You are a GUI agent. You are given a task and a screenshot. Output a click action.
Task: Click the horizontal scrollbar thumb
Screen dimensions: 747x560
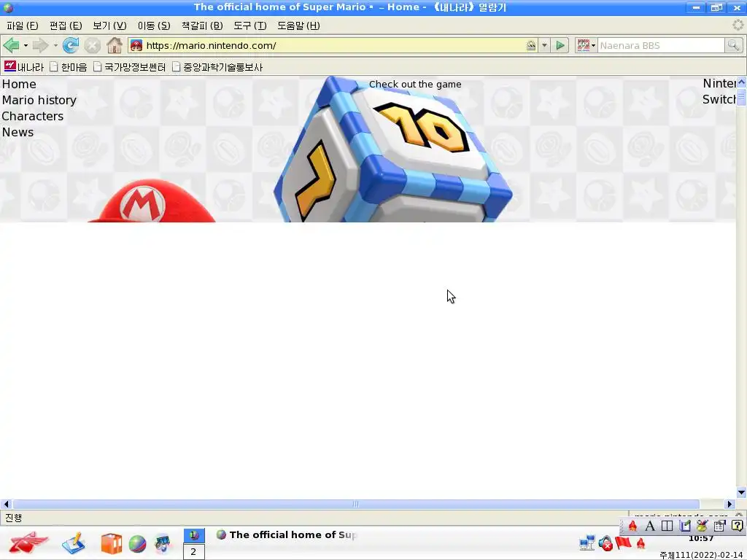click(x=356, y=504)
